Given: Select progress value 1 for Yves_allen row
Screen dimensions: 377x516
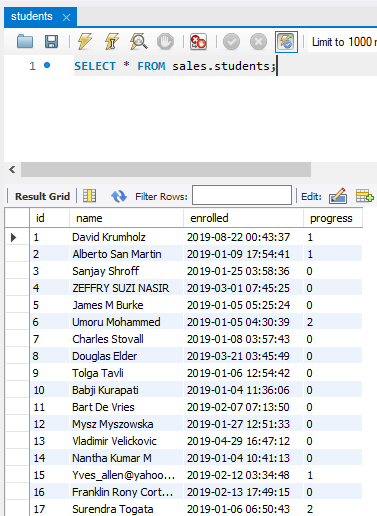Looking at the screenshot, I should [333, 475].
